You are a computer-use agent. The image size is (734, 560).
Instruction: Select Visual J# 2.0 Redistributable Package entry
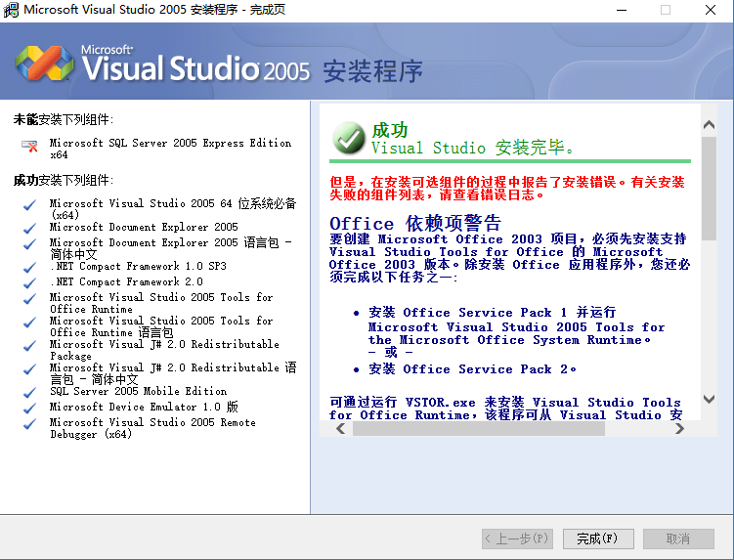(x=165, y=350)
